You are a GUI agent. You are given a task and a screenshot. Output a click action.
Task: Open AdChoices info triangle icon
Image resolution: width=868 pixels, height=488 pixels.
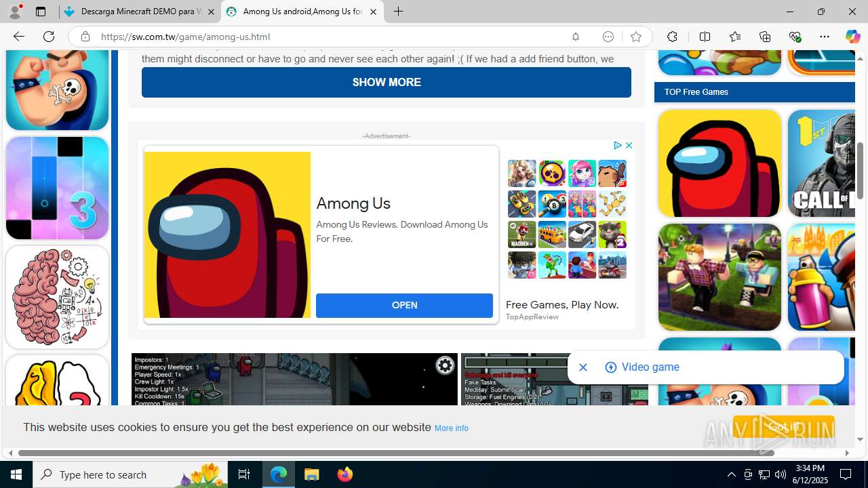coord(618,145)
